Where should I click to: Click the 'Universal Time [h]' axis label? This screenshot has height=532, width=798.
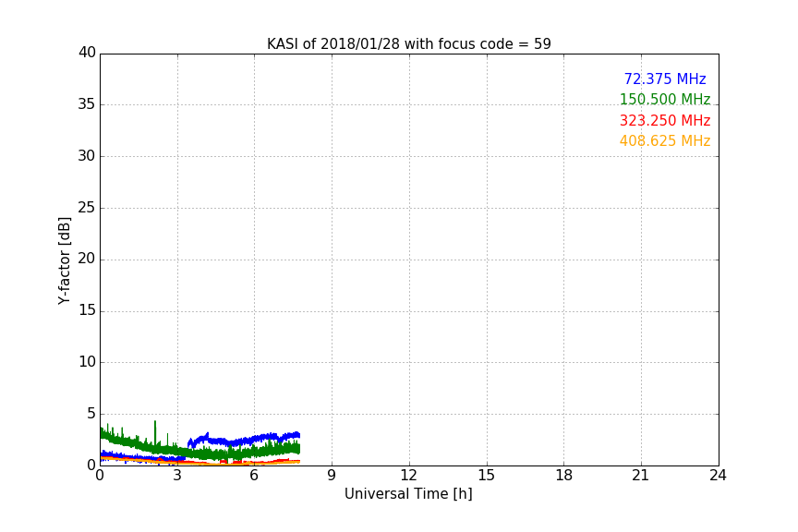pyautogui.click(x=408, y=494)
